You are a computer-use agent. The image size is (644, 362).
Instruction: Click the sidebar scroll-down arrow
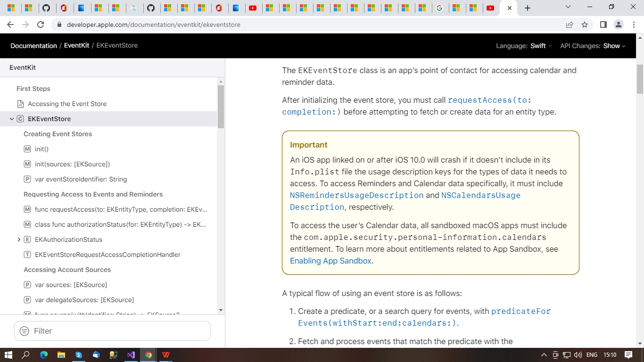(x=221, y=310)
